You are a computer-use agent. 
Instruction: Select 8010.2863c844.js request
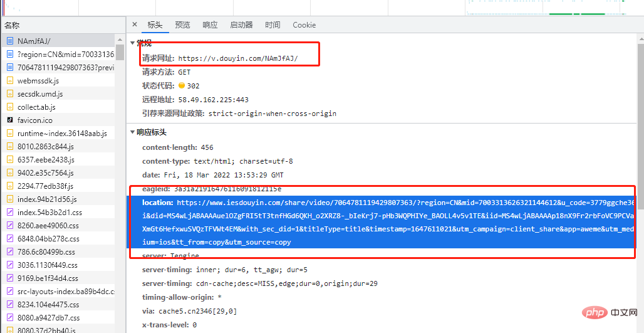pos(58,146)
